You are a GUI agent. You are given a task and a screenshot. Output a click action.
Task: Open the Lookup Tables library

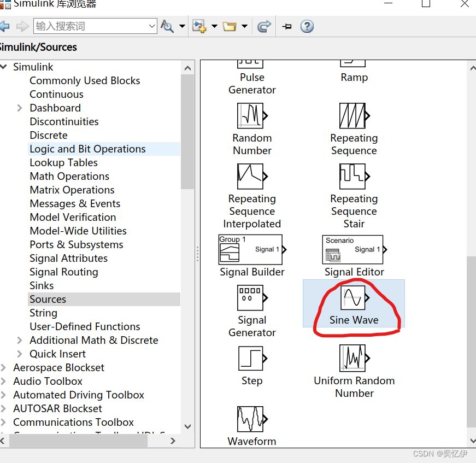click(x=63, y=162)
